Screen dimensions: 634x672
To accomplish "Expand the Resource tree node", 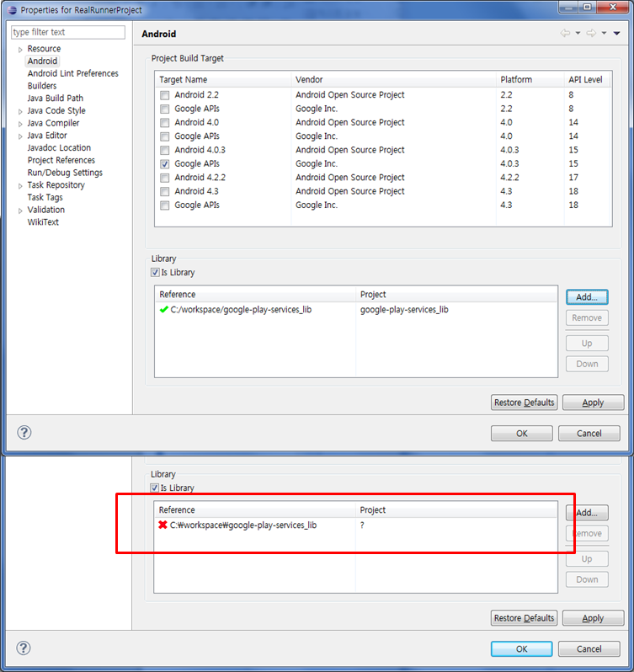I will (x=20, y=50).
